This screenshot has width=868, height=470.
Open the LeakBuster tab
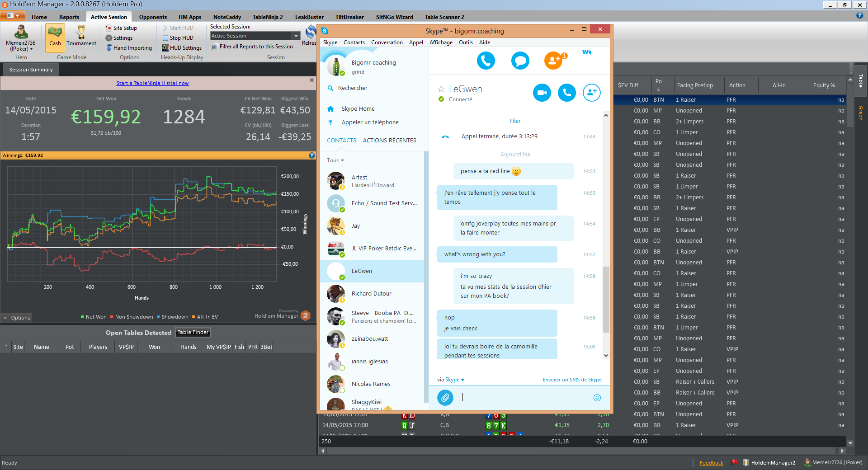click(309, 17)
